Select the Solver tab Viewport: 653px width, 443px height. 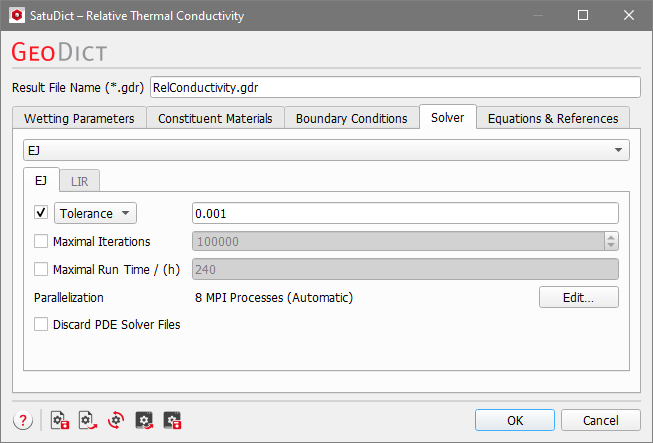pos(448,117)
